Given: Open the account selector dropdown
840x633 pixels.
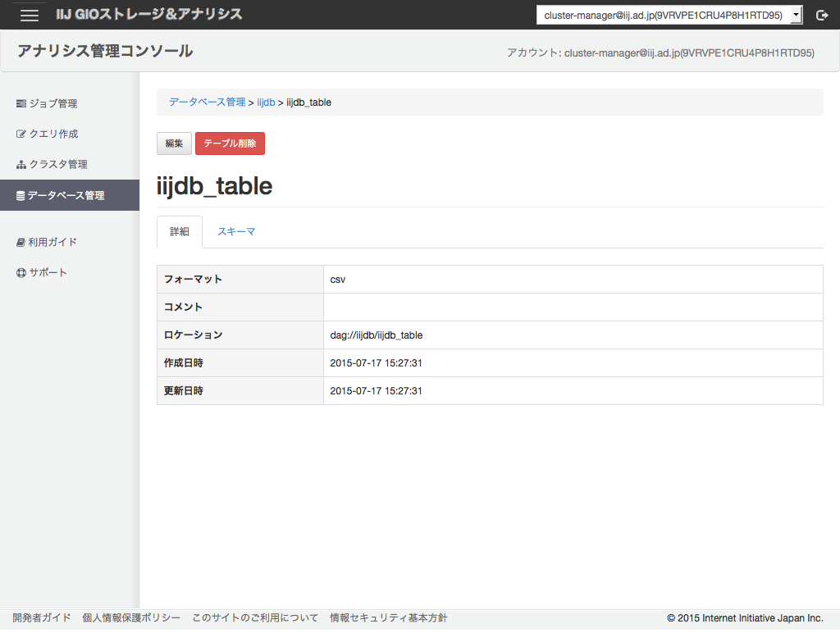Looking at the screenshot, I should [669, 15].
